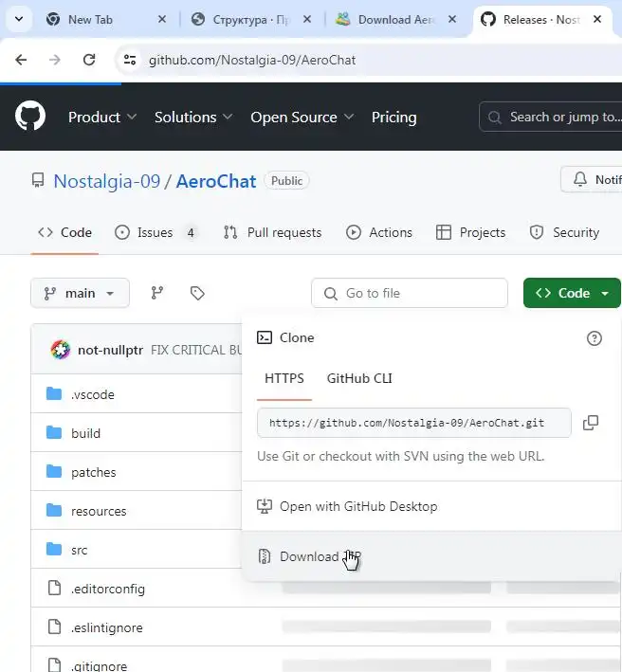
Task: Click the Notifications bell button
Action: pos(592,179)
